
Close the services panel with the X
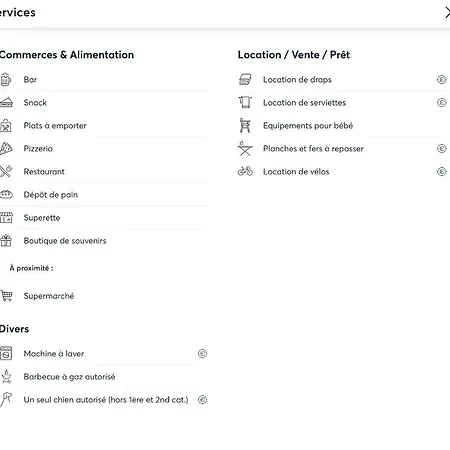[x=447, y=13]
